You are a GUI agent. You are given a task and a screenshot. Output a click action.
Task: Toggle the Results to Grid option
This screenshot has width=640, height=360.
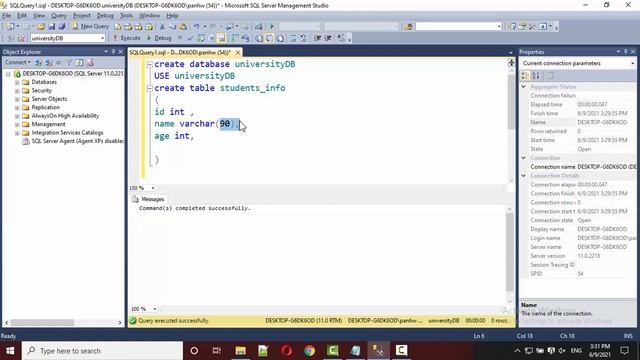(269, 38)
